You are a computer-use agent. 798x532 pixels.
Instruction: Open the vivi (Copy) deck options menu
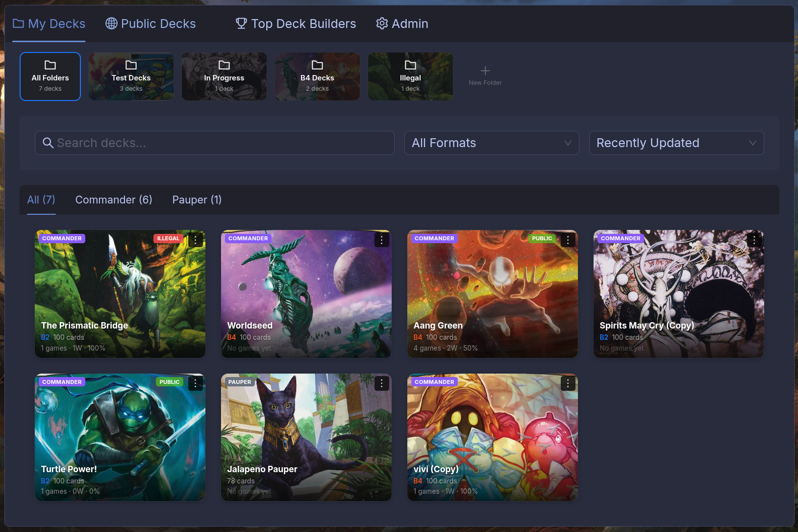point(568,383)
